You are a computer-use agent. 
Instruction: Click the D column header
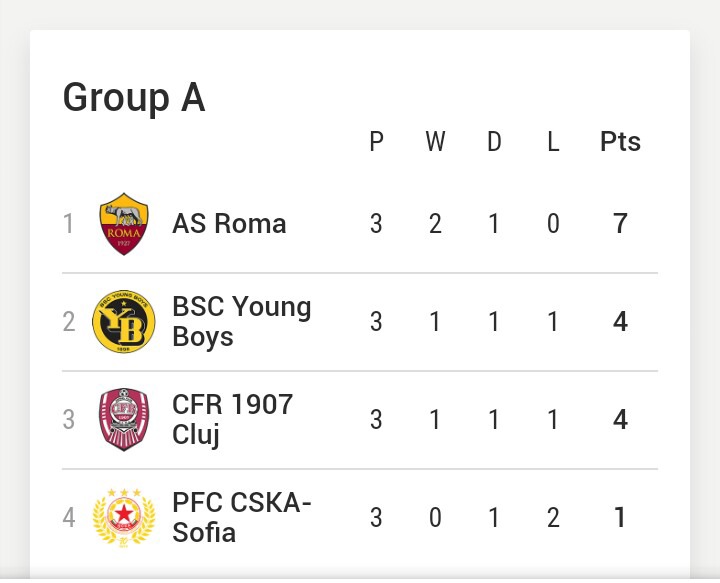point(494,142)
